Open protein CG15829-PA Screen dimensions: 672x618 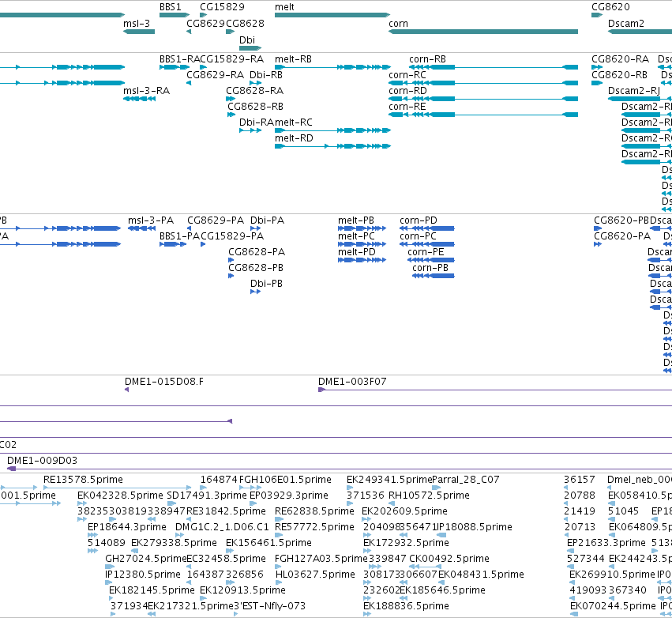click(232, 236)
